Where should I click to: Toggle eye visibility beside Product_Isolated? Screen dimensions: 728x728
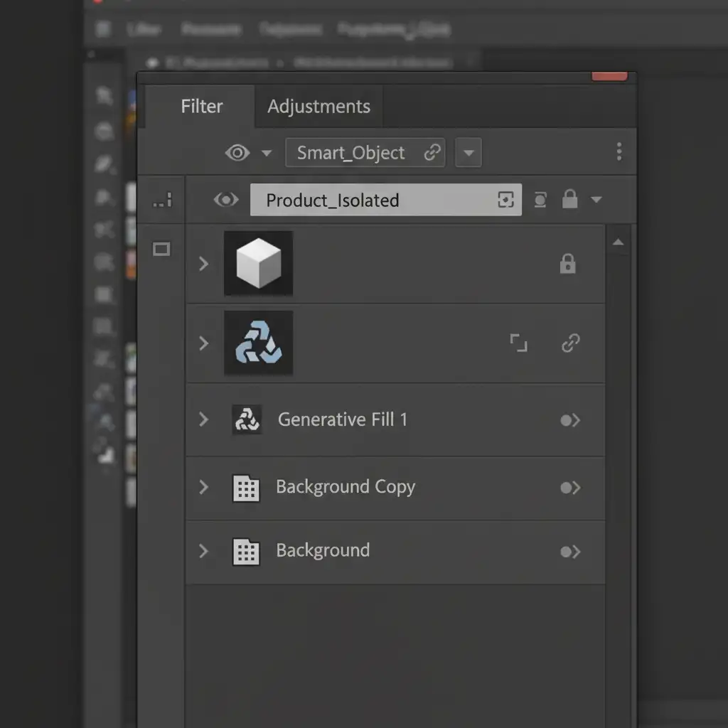[x=226, y=200]
